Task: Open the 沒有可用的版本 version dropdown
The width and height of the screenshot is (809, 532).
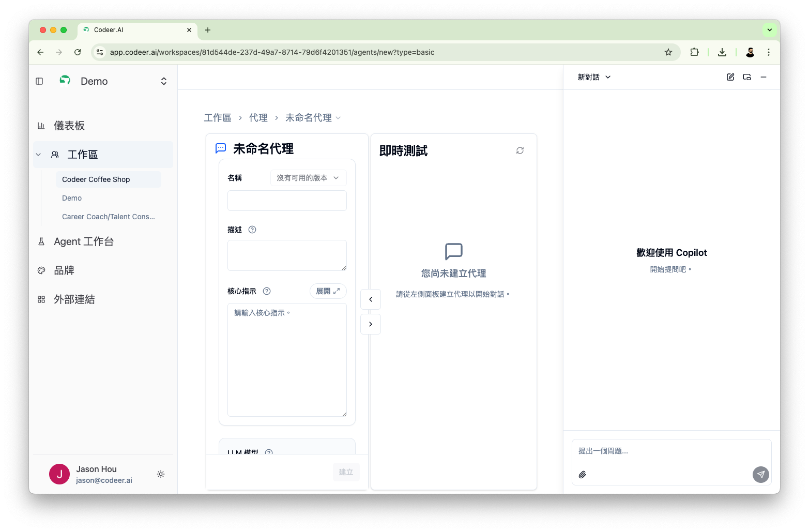Action: click(x=308, y=177)
